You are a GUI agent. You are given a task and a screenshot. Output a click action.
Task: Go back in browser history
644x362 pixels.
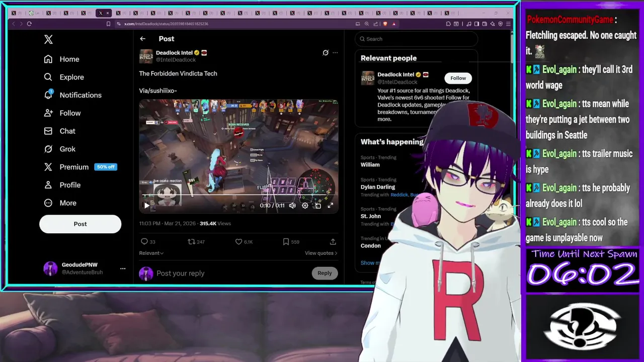14,24
